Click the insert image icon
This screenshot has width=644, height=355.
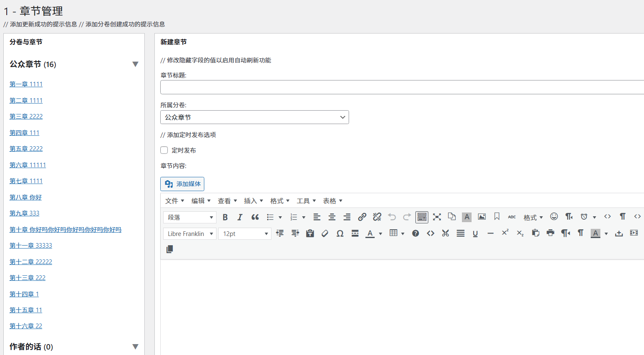tap(482, 217)
